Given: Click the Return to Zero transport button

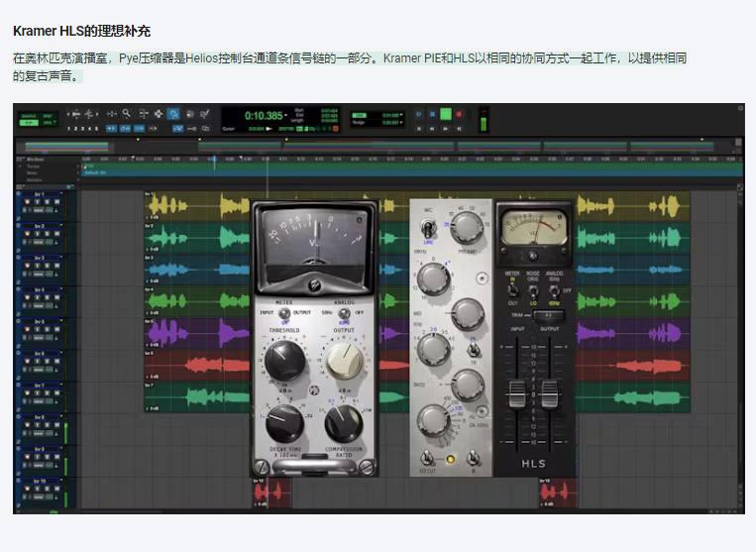Looking at the screenshot, I should pos(419,129).
